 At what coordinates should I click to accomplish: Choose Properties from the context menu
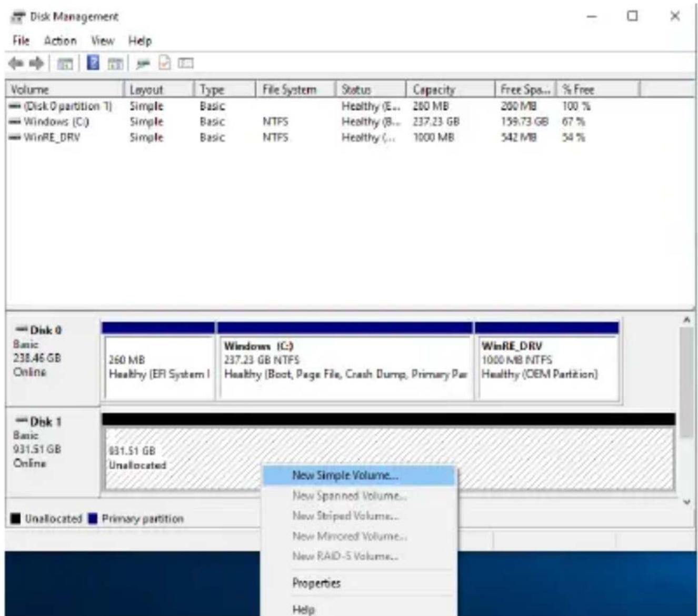click(358, 583)
